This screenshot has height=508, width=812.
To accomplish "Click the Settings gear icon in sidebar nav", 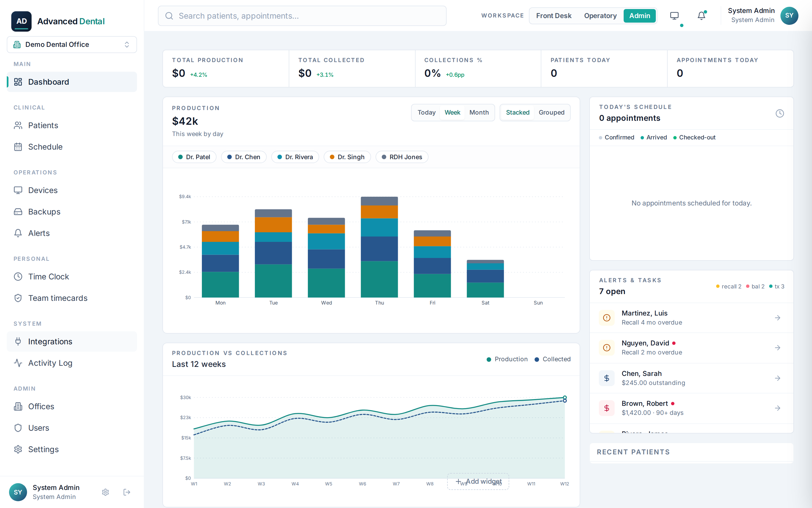I will click(x=18, y=449).
